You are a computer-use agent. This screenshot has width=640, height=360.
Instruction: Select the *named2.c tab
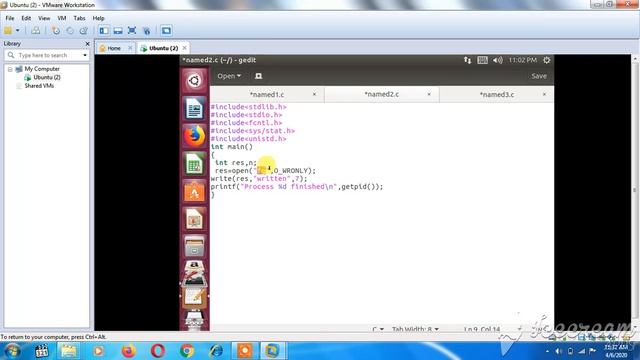(x=382, y=94)
